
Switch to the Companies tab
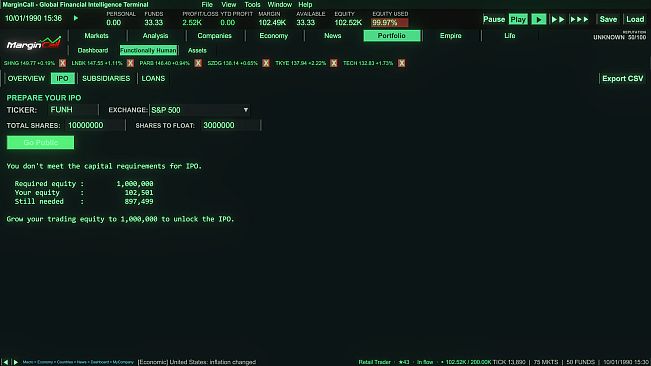click(x=214, y=36)
